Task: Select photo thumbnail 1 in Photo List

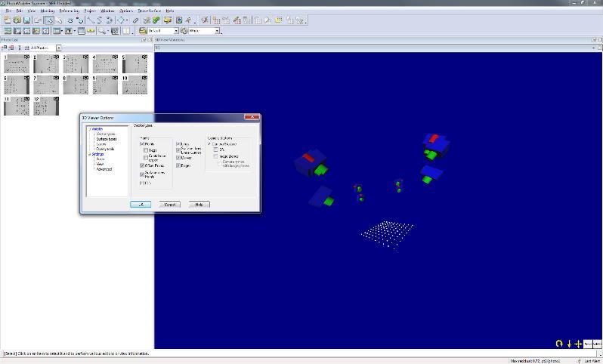Action: [17, 63]
